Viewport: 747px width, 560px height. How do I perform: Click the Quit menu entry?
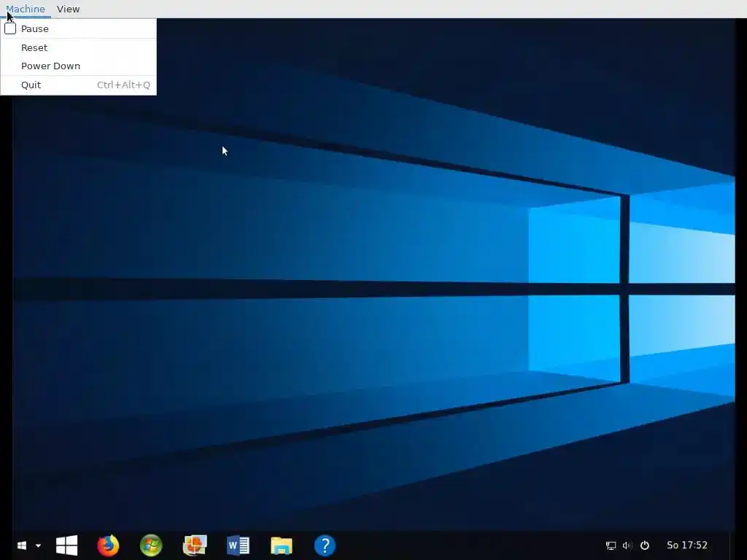tap(78, 85)
